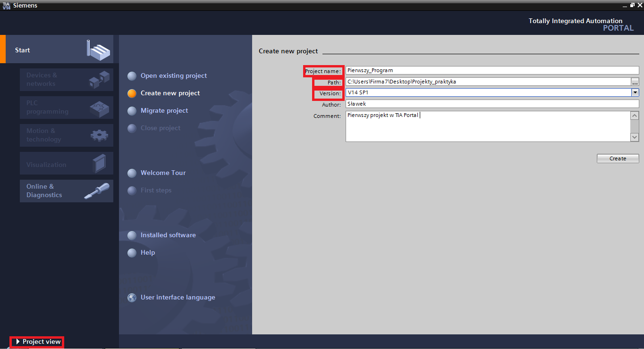
Task: Click the Path text field
Action: pos(486,82)
